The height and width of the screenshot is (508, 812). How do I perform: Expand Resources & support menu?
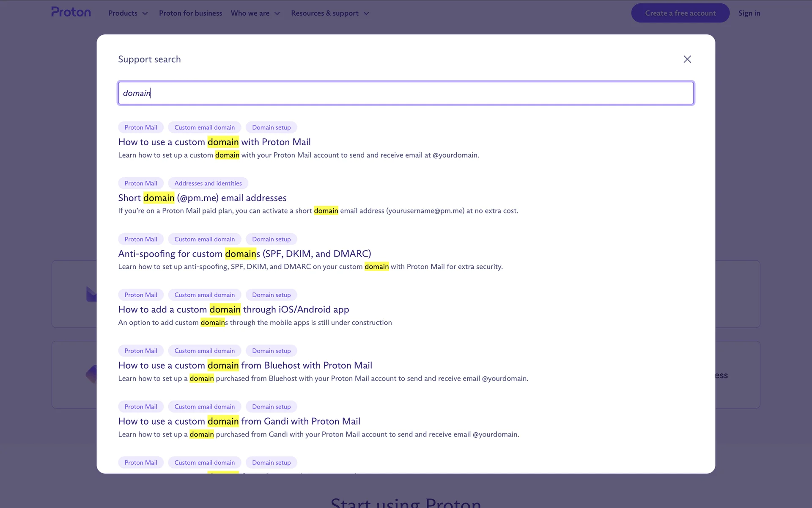coord(329,13)
